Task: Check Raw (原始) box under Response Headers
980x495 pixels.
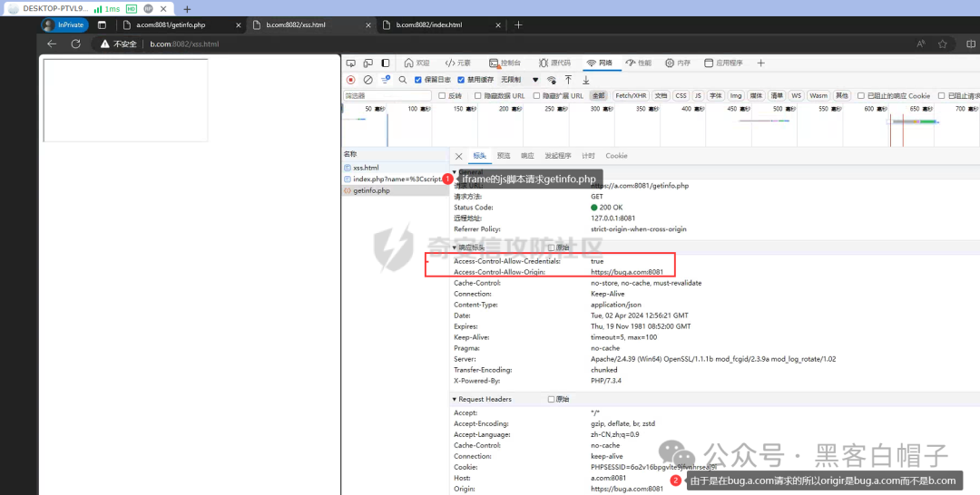Action: point(552,247)
